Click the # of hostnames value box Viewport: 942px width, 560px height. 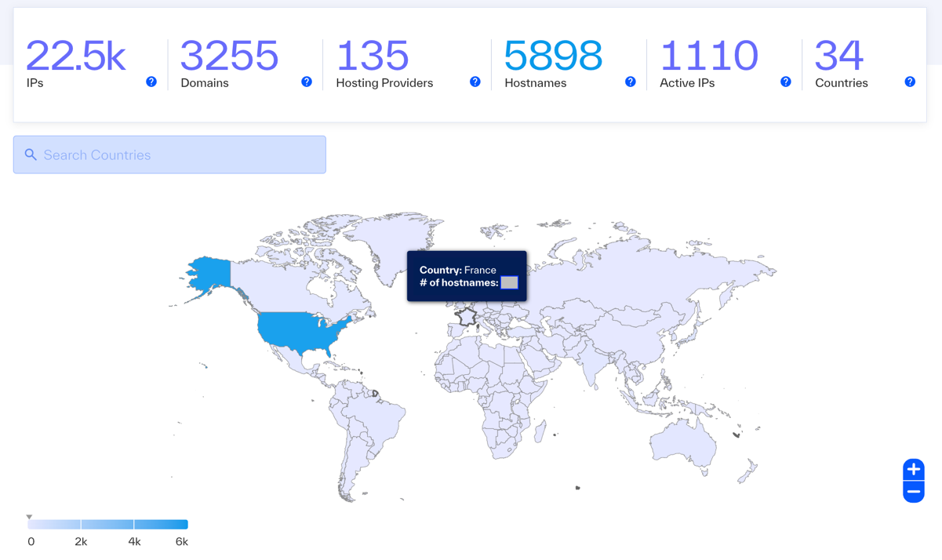tap(510, 282)
